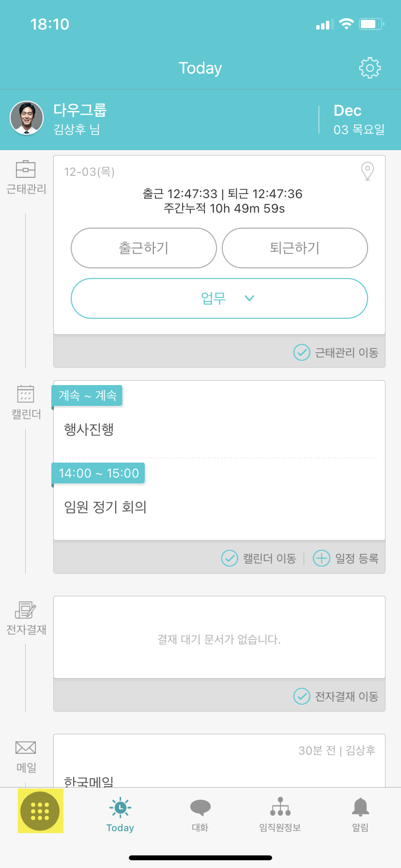Tap the 근태관리 briefcase icon
401x868 pixels.
(x=26, y=169)
